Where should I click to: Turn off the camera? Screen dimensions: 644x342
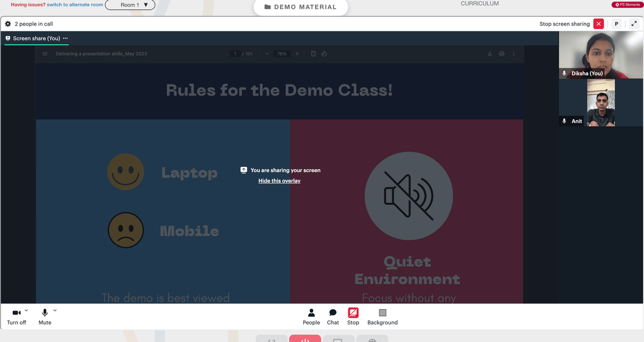point(17,316)
